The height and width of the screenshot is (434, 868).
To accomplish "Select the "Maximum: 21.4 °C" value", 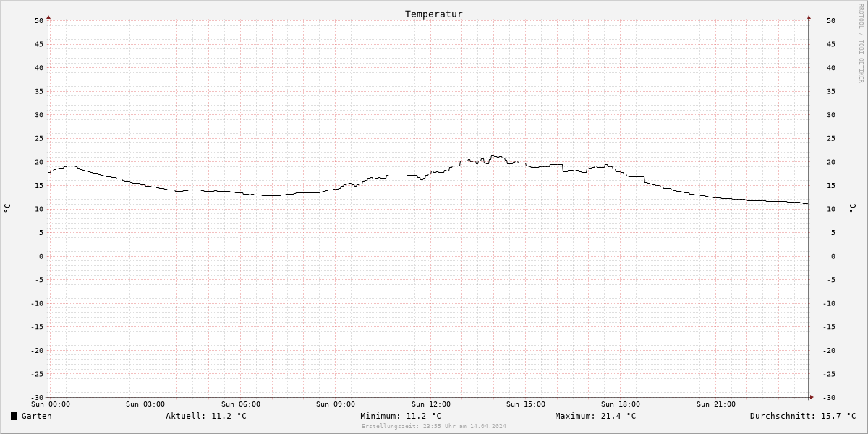I will (x=595, y=416).
